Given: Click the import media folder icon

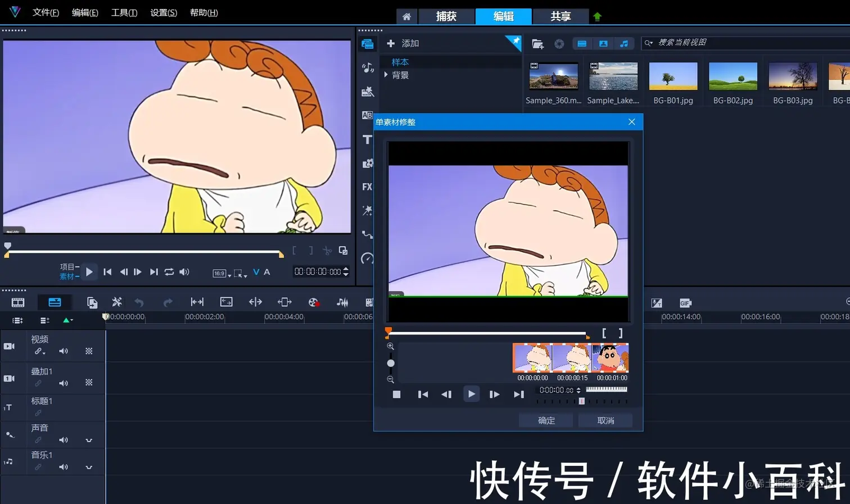Looking at the screenshot, I should 537,43.
